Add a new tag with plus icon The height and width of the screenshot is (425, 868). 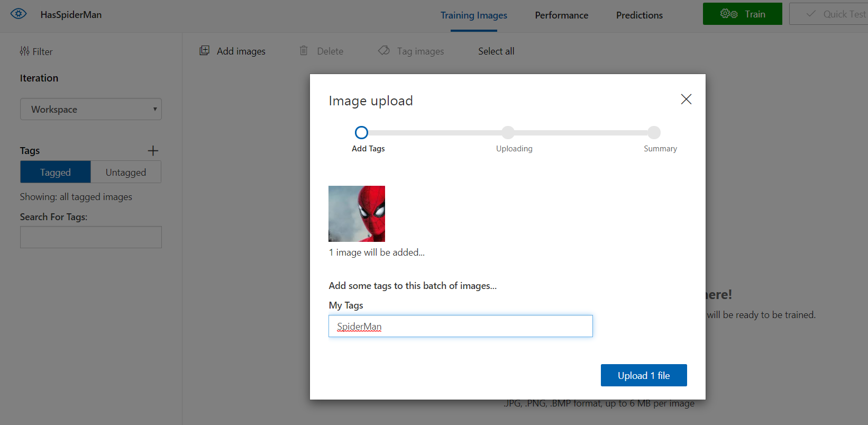coord(153,151)
